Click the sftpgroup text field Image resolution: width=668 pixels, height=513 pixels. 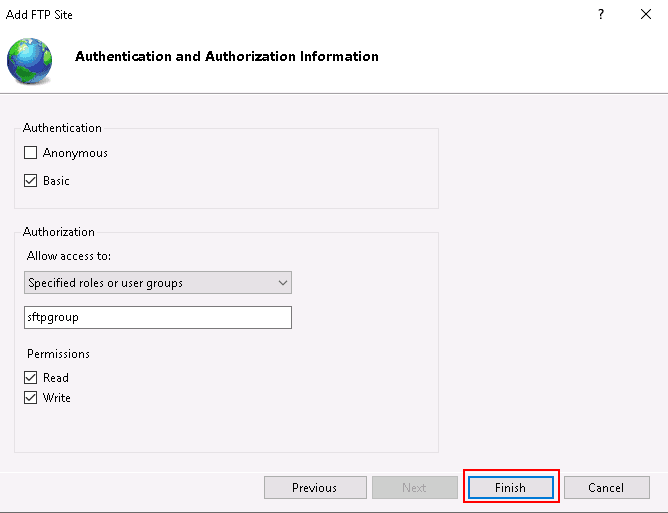pyautogui.click(x=158, y=317)
